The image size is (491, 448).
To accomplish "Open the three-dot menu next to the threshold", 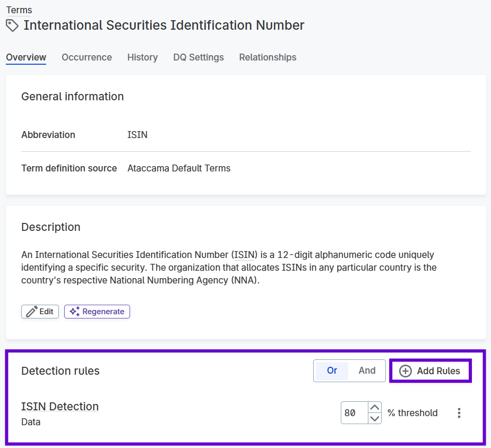I will click(x=459, y=412).
